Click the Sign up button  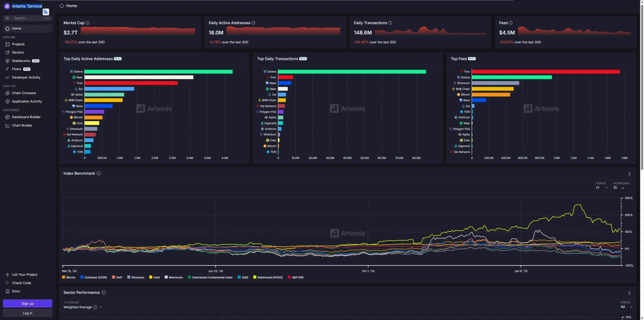27,303
